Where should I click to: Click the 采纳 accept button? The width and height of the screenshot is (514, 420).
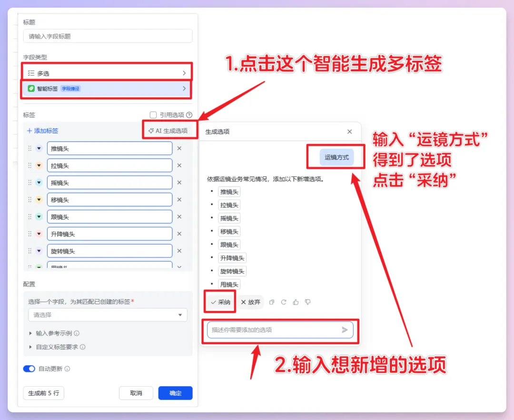point(219,302)
